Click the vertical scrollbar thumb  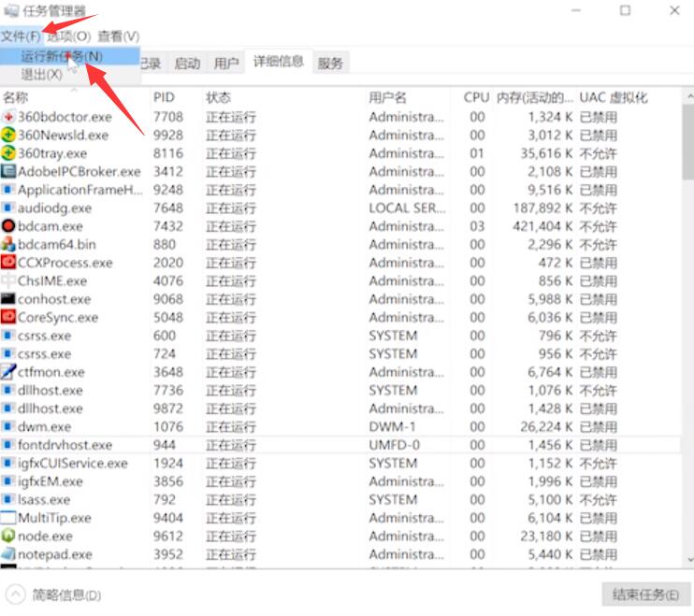coord(688,141)
